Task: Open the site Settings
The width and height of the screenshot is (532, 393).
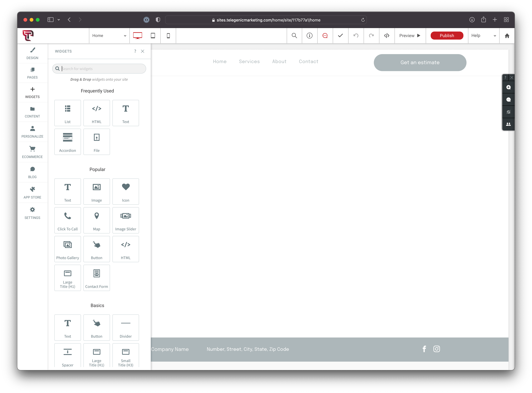Action: coord(32,213)
